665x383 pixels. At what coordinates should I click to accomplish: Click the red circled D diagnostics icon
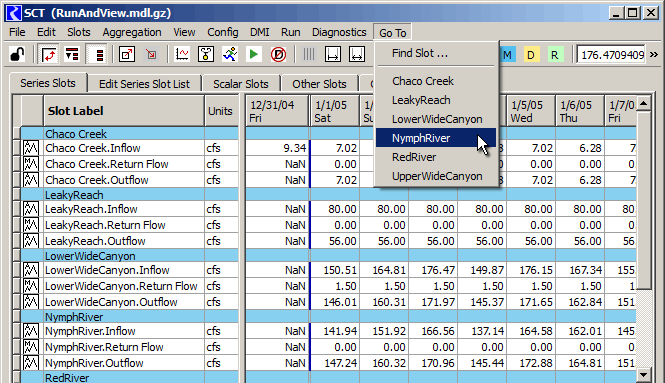278,54
